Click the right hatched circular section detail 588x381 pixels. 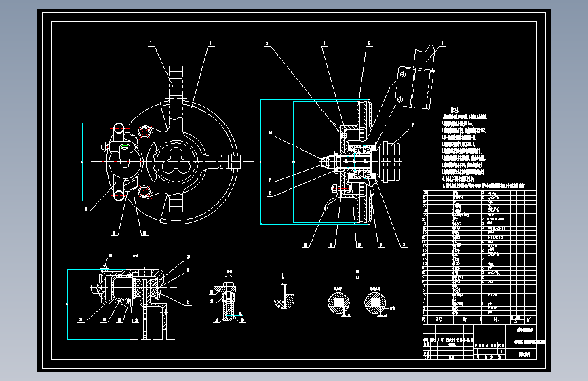coord(375,303)
